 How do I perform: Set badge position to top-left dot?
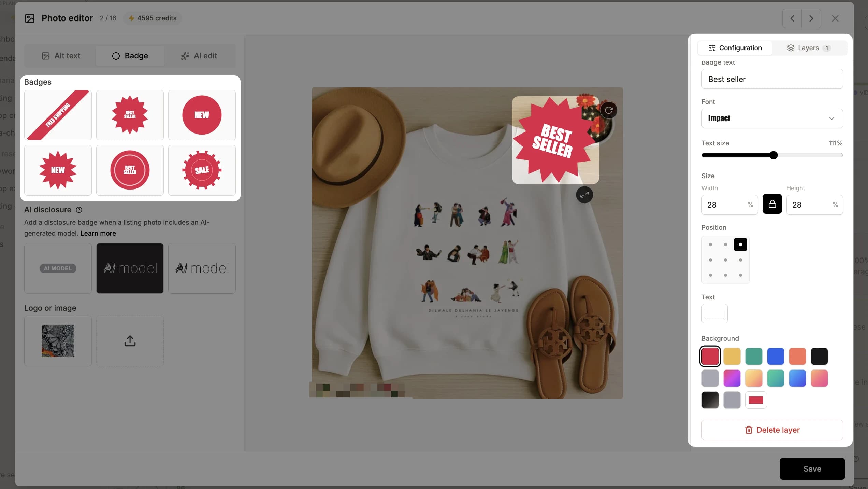tap(710, 244)
